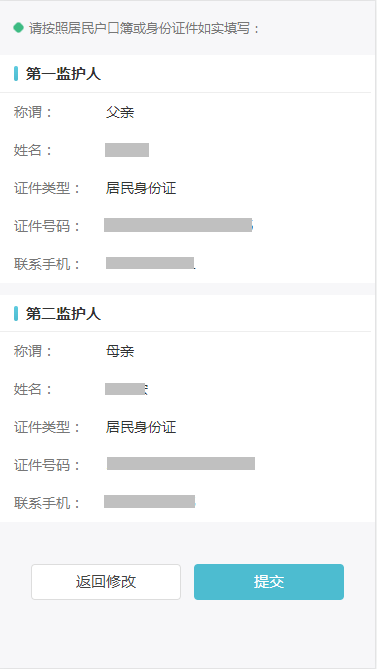Click second guardian's 证件号码 value
377x669 pixels.
[181, 463]
